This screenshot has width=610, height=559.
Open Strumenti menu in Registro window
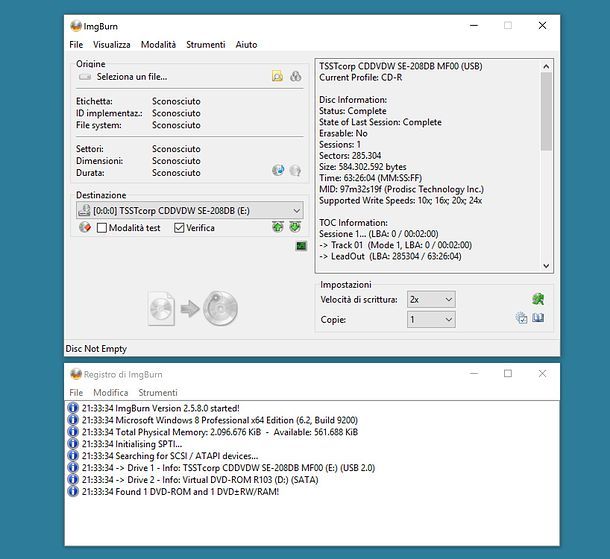click(x=158, y=393)
